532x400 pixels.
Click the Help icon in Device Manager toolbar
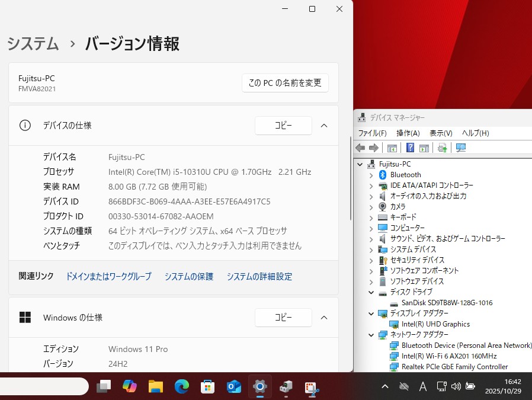pyautogui.click(x=409, y=148)
